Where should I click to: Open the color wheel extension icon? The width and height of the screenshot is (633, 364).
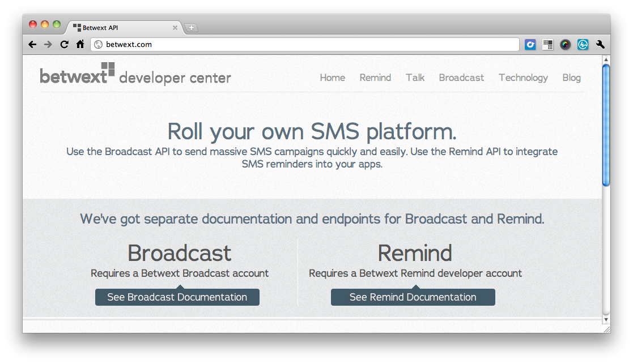tap(565, 44)
